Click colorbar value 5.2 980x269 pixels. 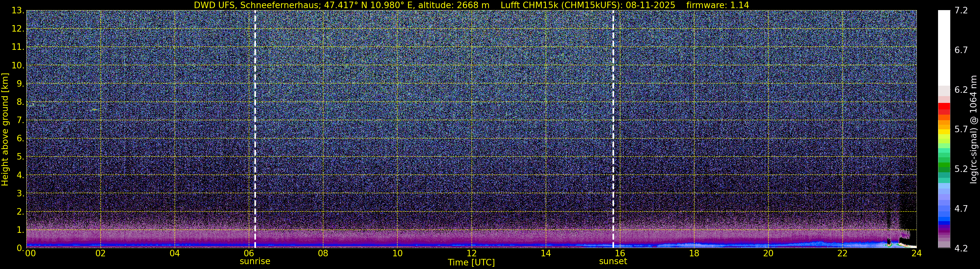coord(961,169)
